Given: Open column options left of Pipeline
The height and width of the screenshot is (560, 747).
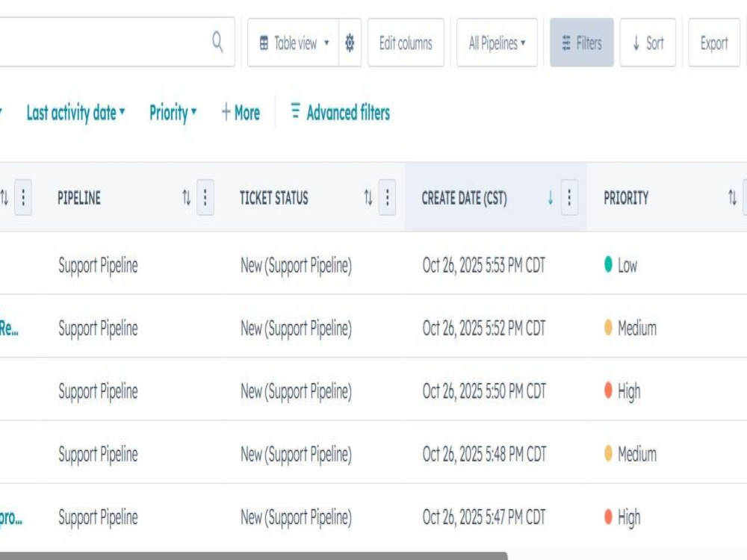Looking at the screenshot, I should click(x=23, y=197).
